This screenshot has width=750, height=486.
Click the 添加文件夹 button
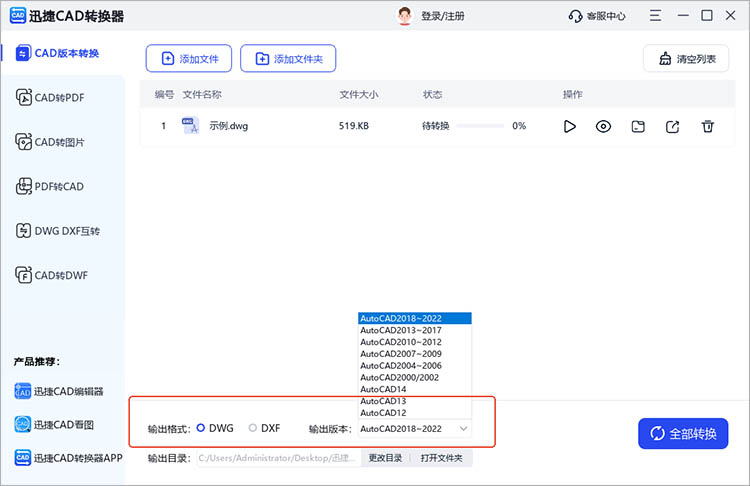click(288, 58)
